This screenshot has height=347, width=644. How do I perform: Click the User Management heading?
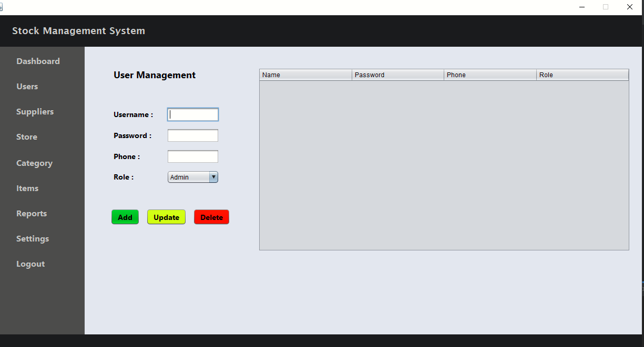click(155, 75)
